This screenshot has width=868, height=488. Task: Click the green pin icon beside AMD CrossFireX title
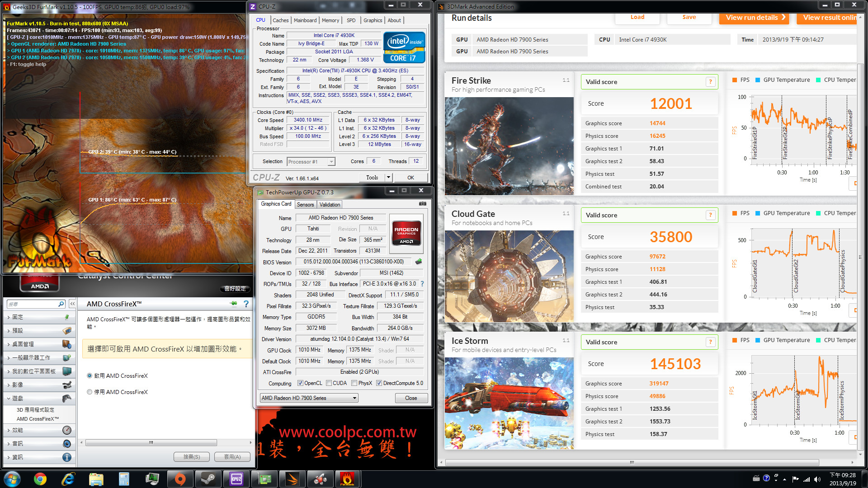pos(233,304)
